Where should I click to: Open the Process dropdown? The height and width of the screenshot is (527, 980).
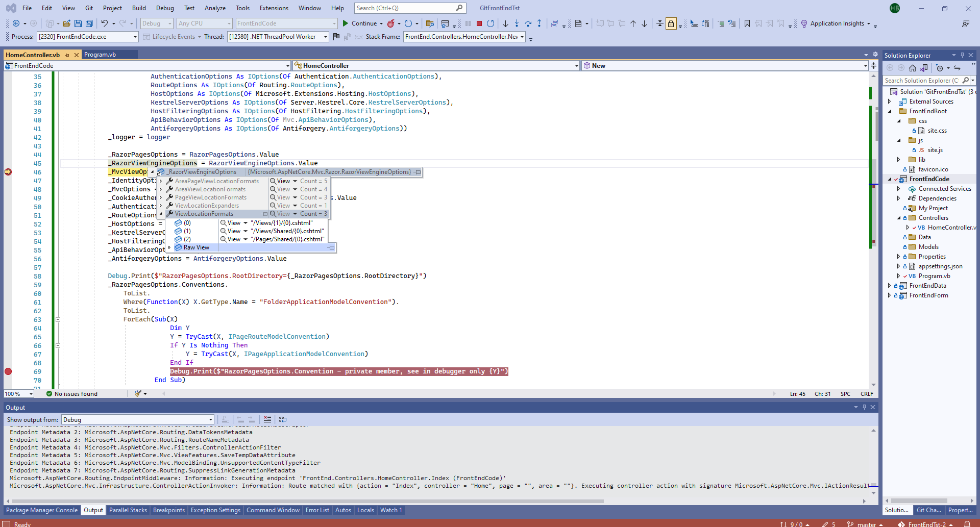135,37
